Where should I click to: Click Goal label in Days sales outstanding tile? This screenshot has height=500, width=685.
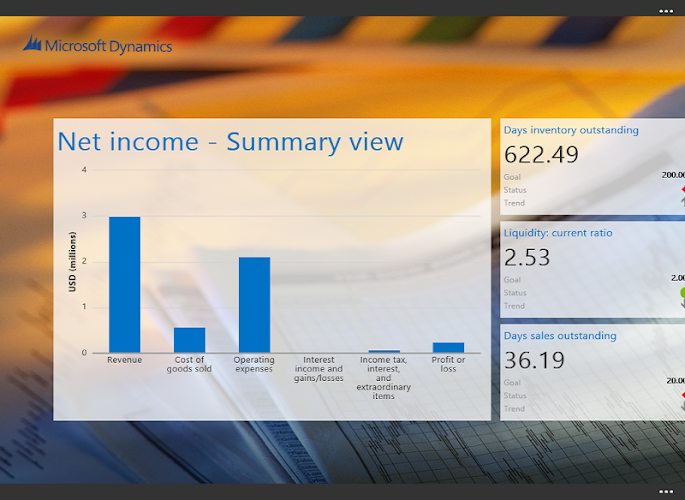point(512,383)
